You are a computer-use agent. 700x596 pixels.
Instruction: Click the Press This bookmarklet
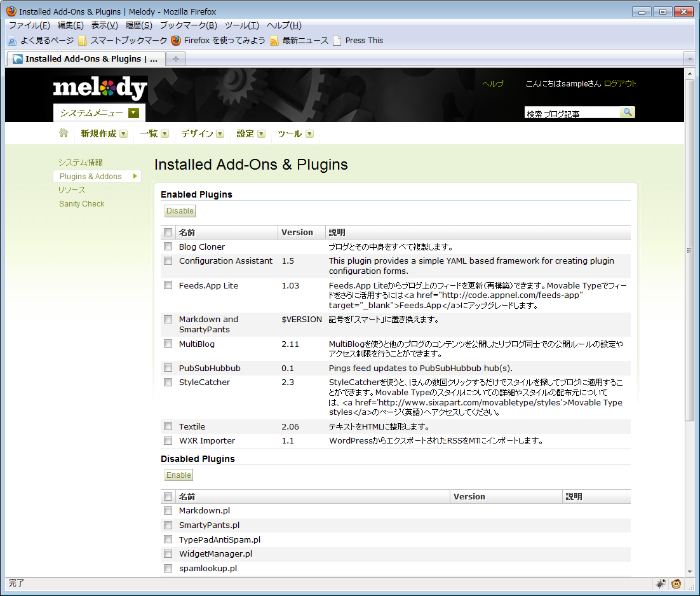coord(358,41)
